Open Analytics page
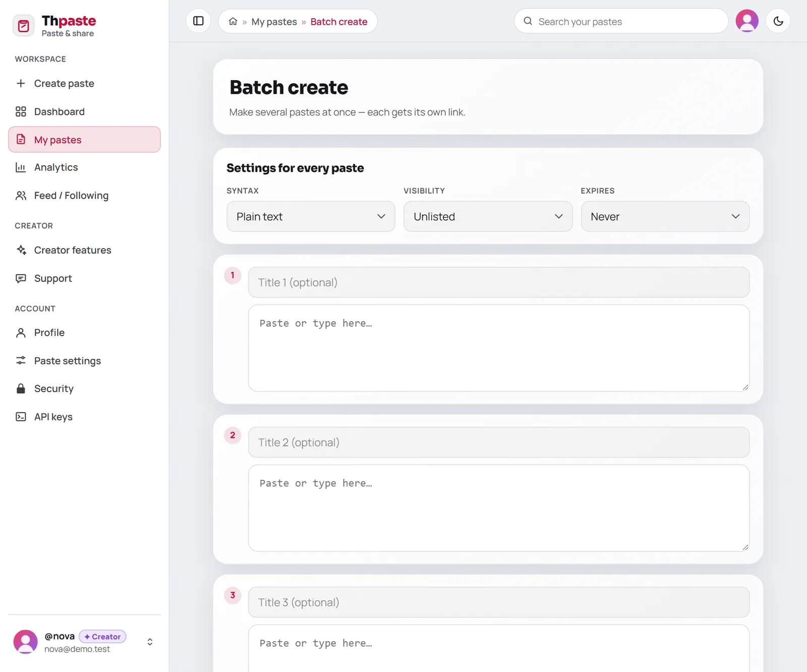The height and width of the screenshot is (672, 807). point(84,167)
